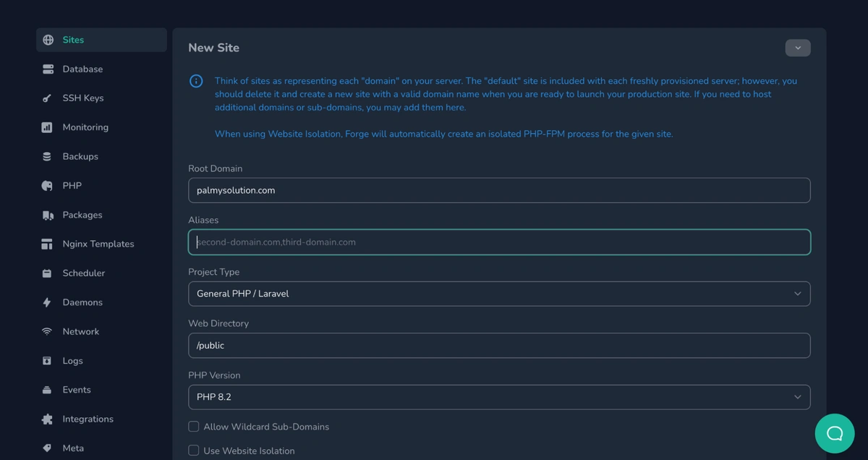Click the PHP elephant icon
868x460 pixels.
pyautogui.click(x=47, y=186)
